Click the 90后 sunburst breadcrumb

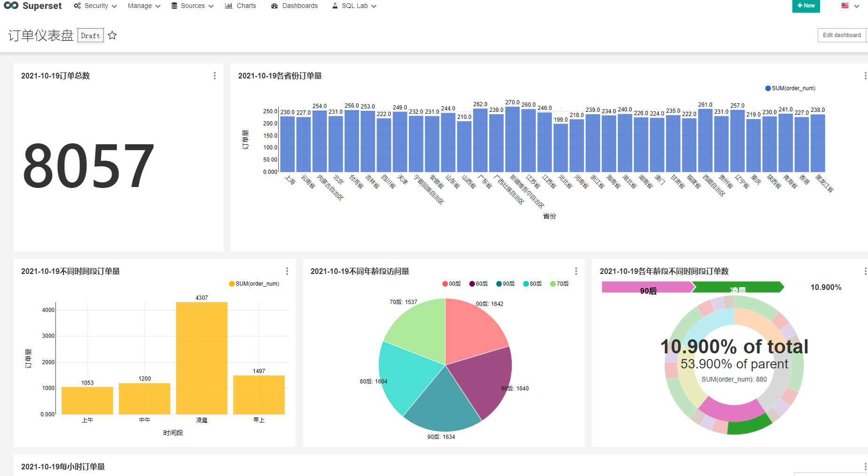[648, 287]
